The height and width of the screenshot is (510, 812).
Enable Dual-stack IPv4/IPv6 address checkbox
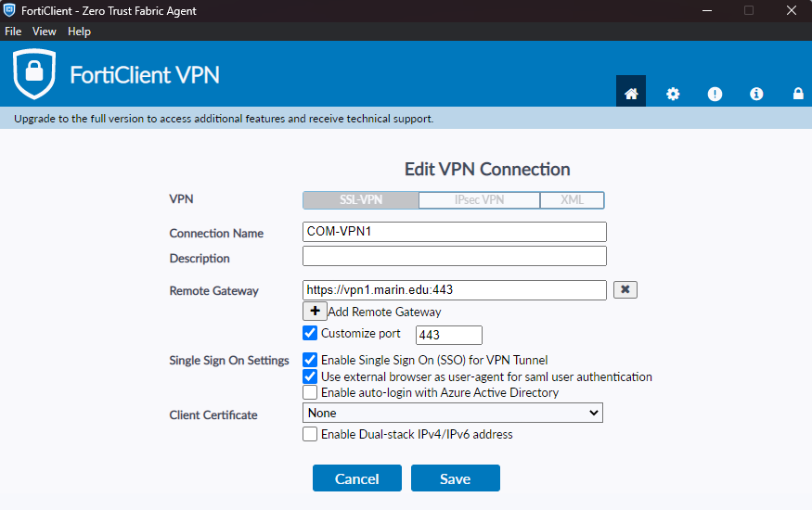[x=310, y=434]
